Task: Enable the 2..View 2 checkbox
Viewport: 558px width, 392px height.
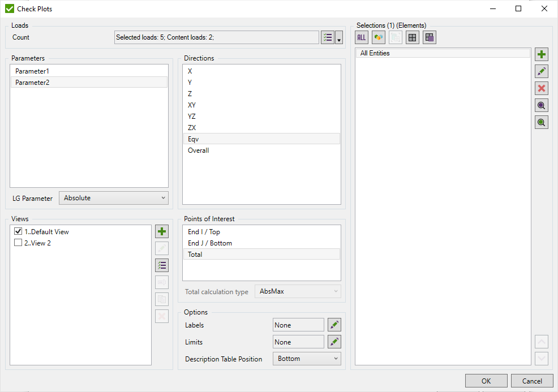Action: 18,243
